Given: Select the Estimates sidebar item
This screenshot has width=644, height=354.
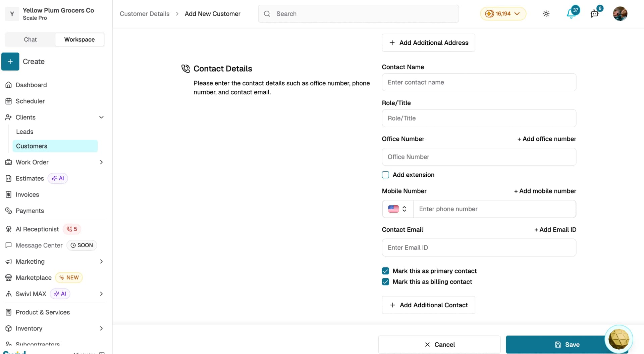Looking at the screenshot, I should coord(30,178).
